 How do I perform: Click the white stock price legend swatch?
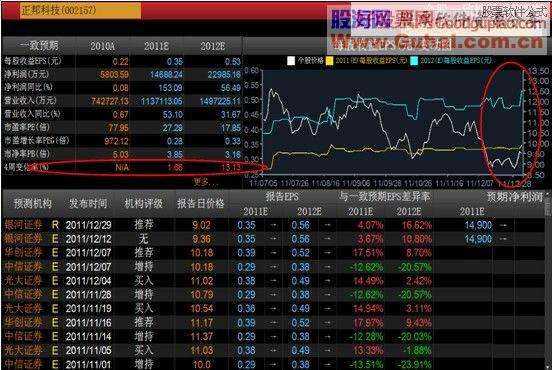(x=291, y=61)
